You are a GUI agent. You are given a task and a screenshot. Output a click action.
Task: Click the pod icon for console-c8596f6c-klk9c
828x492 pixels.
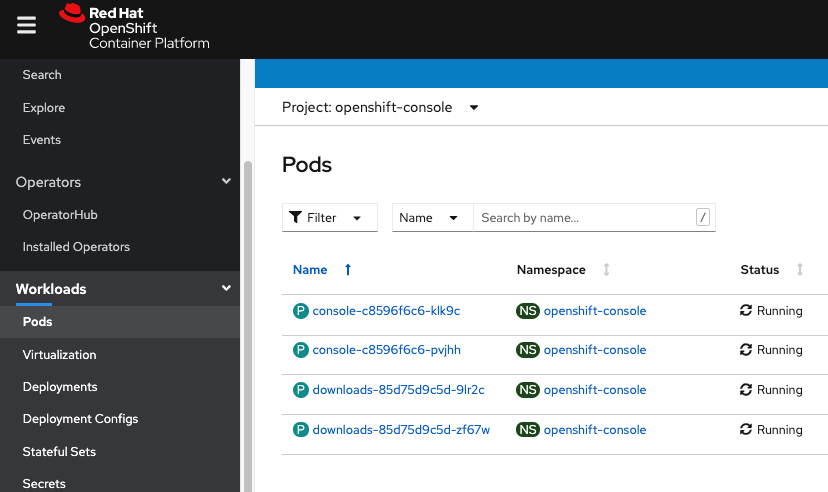click(300, 311)
